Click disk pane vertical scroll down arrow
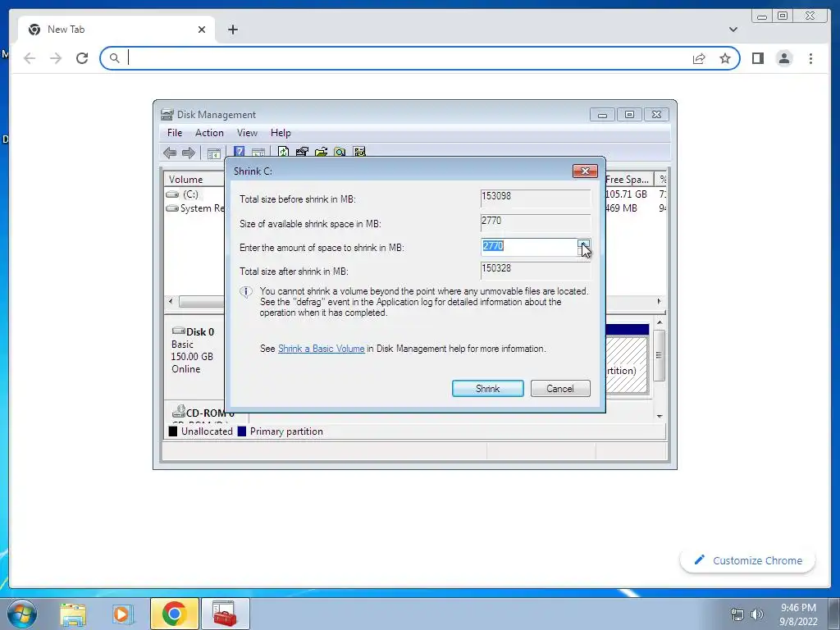Image resolution: width=840 pixels, height=630 pixels. pyautogui.click(x=660, y=416)
